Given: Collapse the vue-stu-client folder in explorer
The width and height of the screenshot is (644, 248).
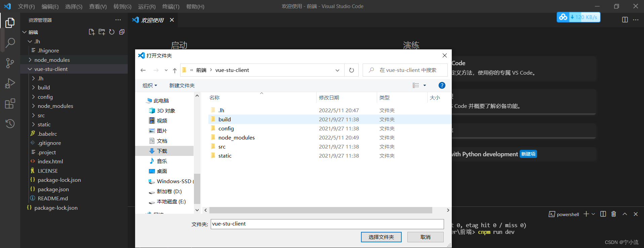Looking at the screenshot, I should coord(30,69).
